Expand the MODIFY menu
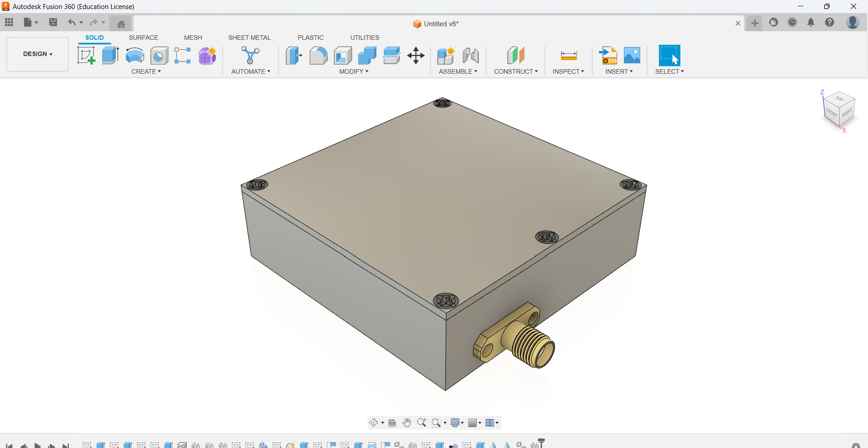 tap(354, 71)
